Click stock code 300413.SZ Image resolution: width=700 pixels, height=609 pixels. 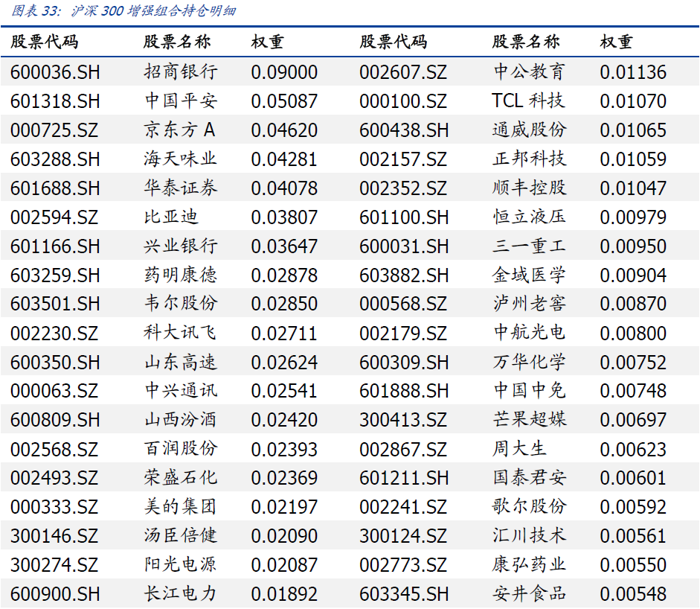coord(403,421)
